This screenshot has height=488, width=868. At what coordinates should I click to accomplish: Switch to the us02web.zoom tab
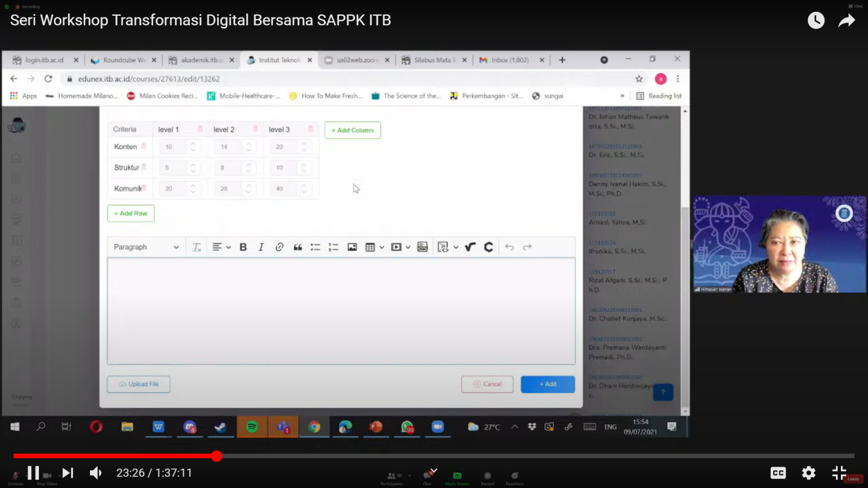pyautogui.click(x=357, y=60)
